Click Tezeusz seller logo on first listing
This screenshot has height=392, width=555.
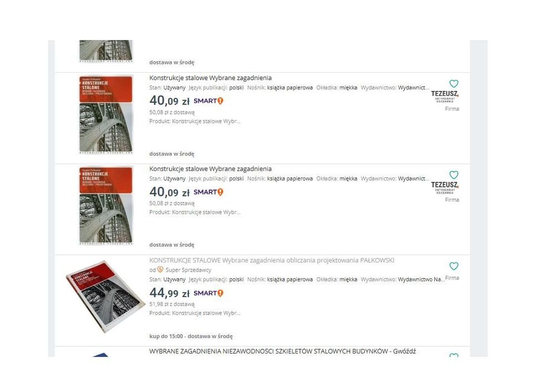click(445, 96)
